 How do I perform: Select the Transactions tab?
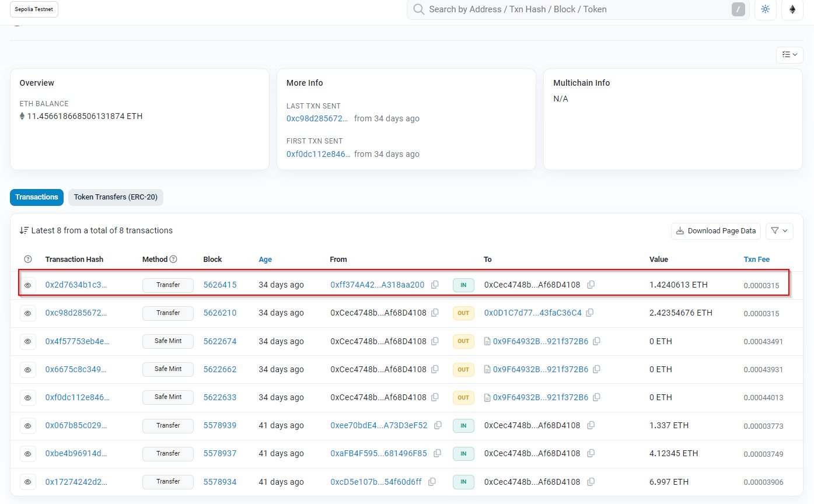(37, 197)
